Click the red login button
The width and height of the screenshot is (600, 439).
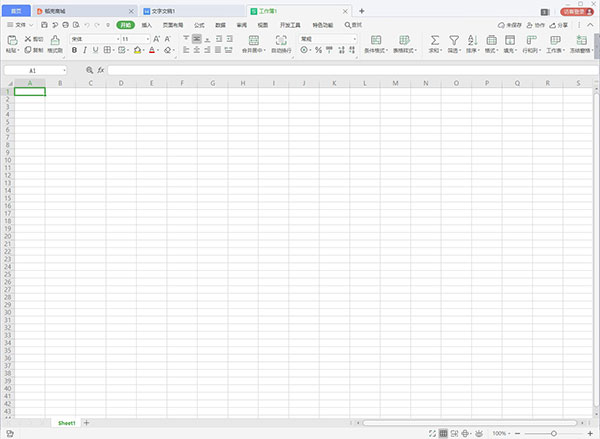577,12
